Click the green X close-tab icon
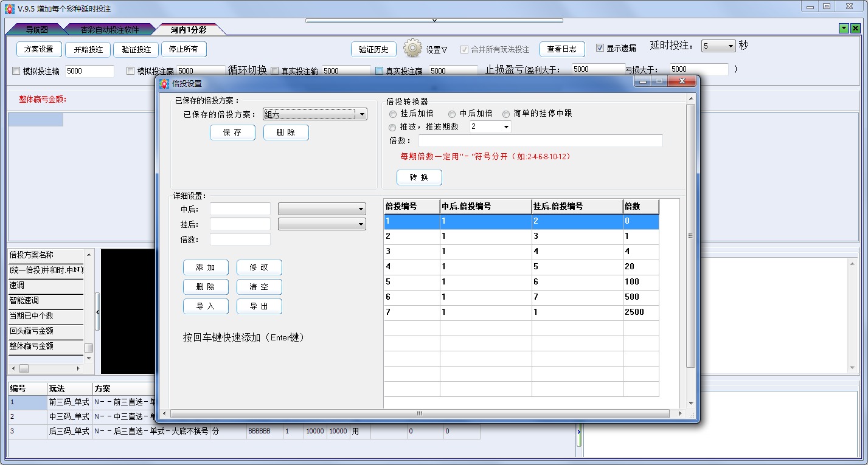The height and width of the screenshot is (465, 868). [x=855, y=29]
